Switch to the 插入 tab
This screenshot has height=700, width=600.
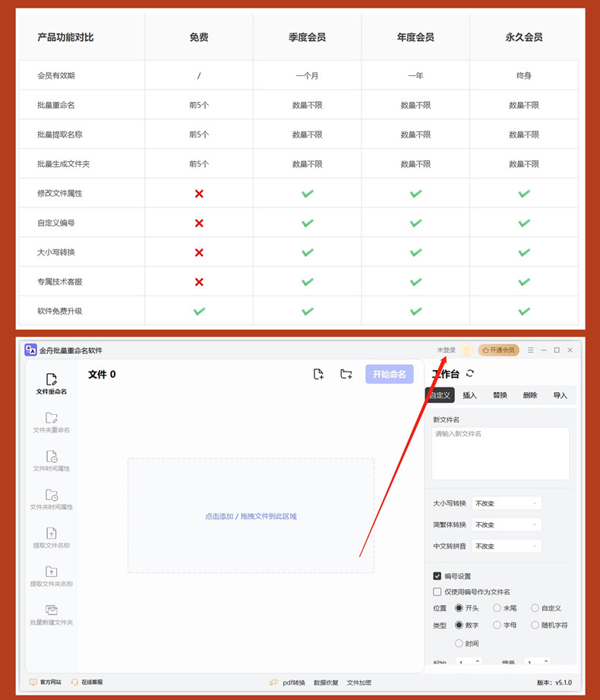point(469,395)
